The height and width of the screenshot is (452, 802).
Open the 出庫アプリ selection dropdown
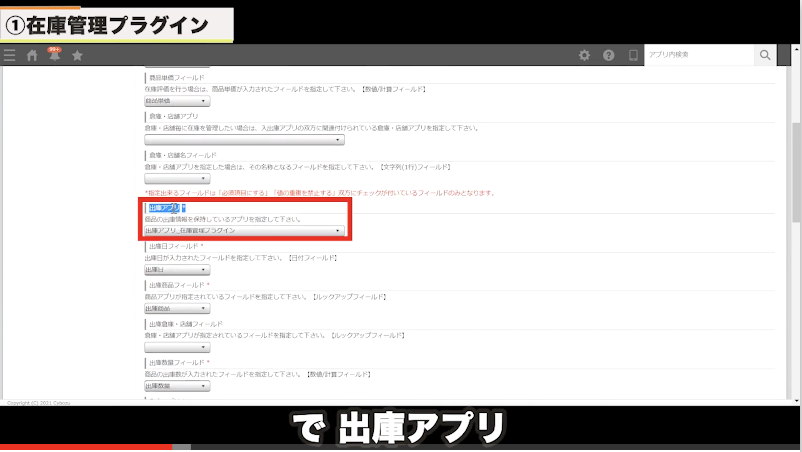click(x=244, y=231)
